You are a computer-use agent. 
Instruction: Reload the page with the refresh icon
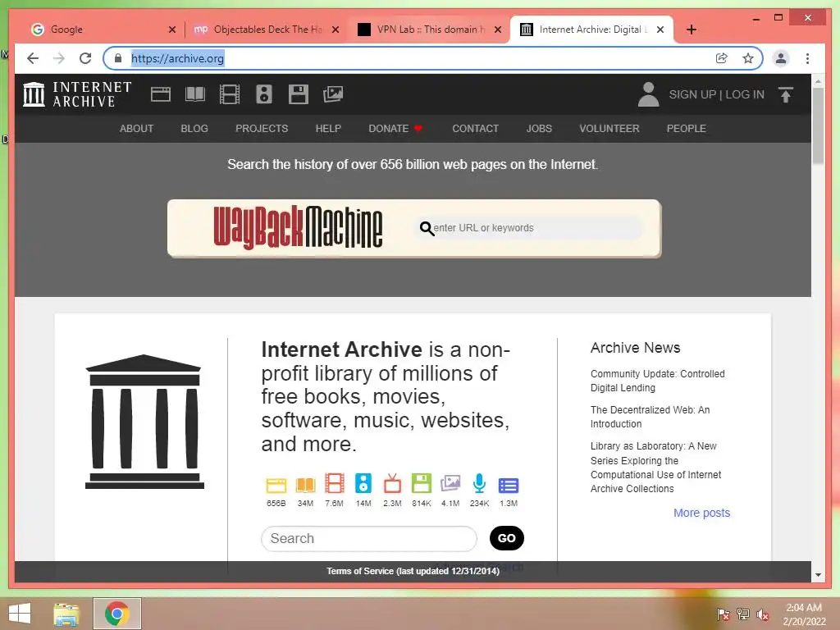(85, 58)
